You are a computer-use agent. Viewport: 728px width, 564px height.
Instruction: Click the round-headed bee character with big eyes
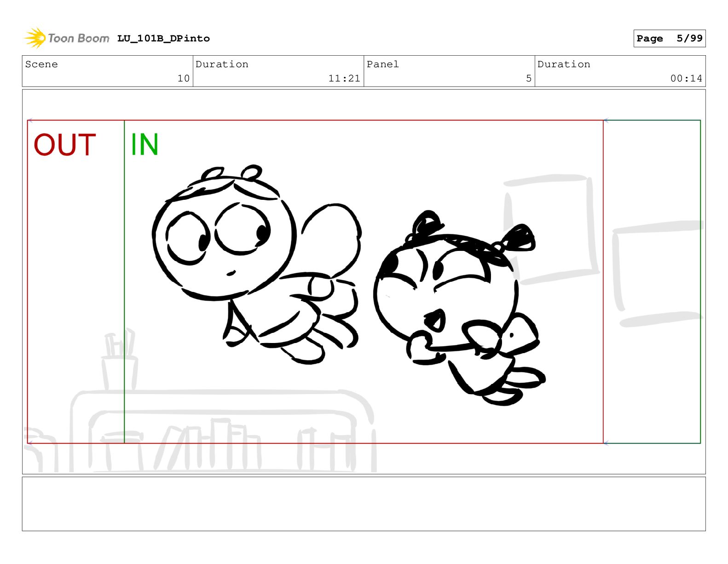[256, 264]
